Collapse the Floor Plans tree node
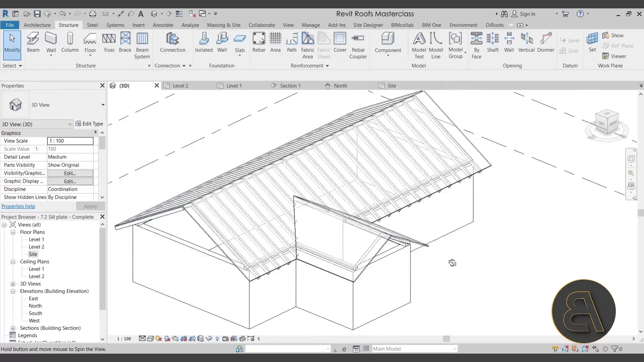 [13, 232]
